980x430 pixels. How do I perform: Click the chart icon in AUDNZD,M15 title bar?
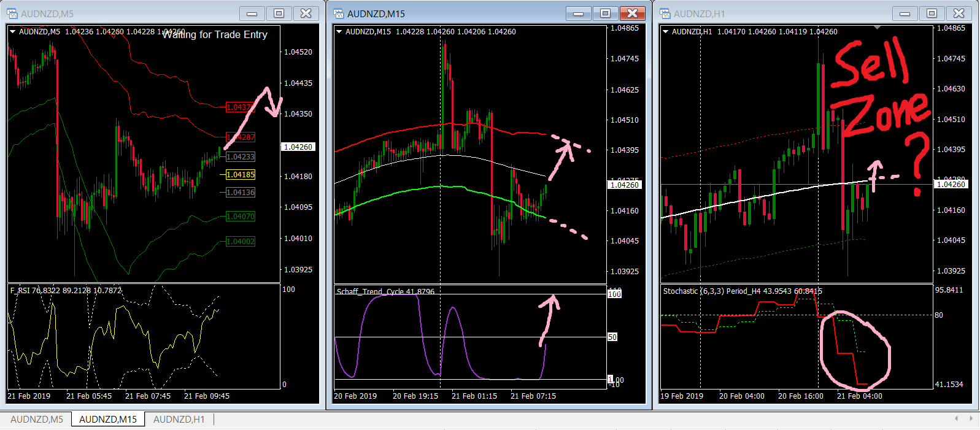339,13
